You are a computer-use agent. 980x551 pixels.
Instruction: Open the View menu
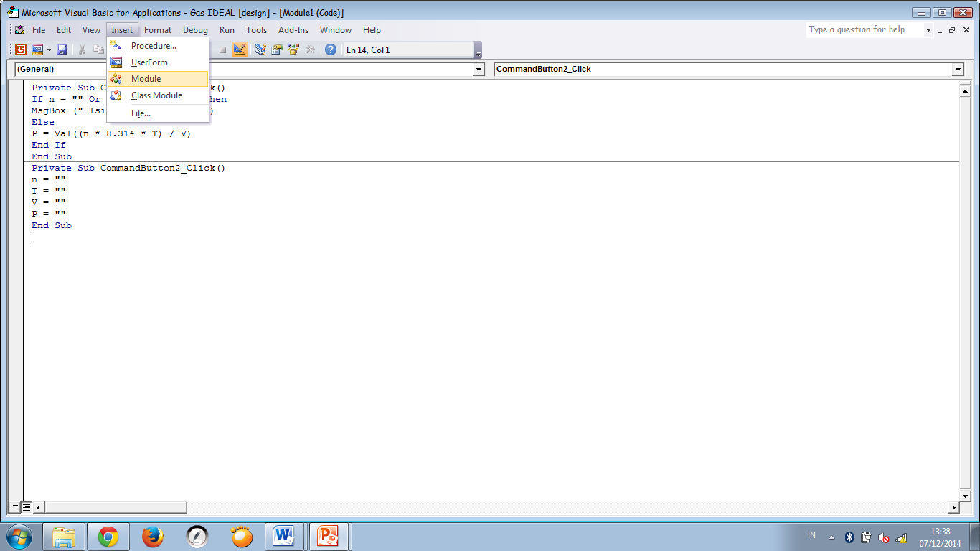91,30
